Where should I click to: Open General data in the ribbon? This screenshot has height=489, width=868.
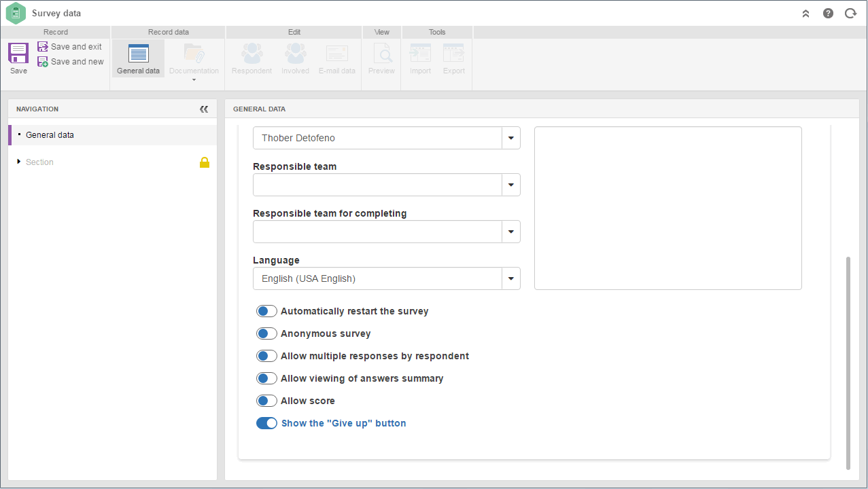pyautogui.click(x=138, y=58)
